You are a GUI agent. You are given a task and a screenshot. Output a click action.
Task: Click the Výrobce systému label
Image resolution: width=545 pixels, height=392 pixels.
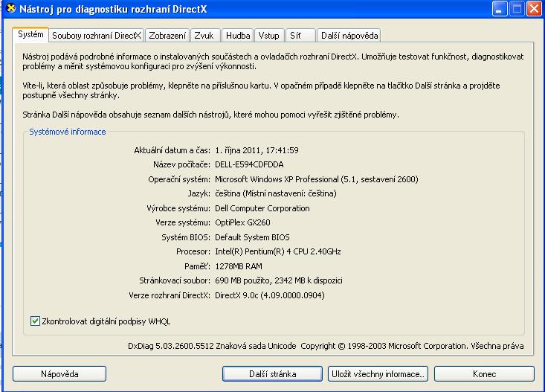pos(178,208)
